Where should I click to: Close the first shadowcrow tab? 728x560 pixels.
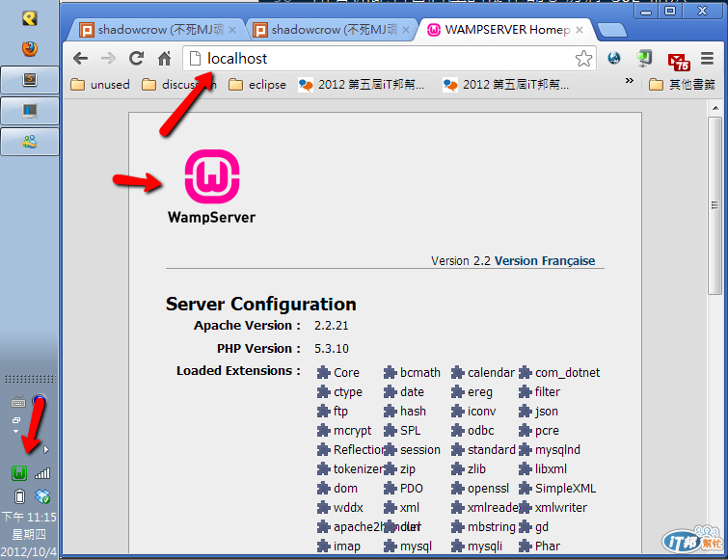point(232,30)
